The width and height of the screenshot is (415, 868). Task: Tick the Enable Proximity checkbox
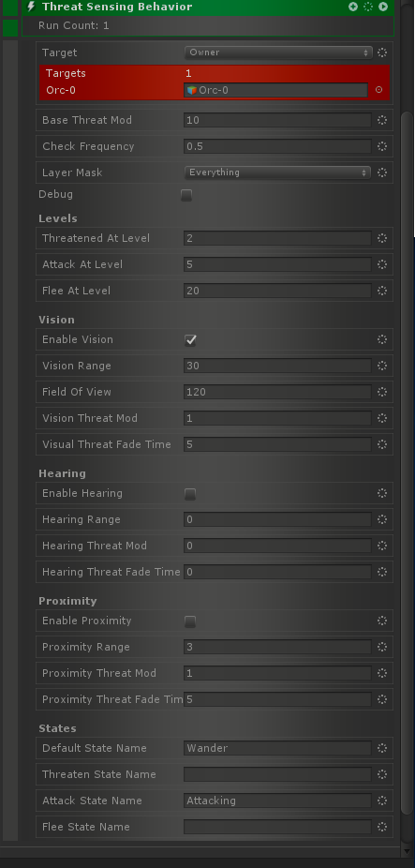point(190,621)
